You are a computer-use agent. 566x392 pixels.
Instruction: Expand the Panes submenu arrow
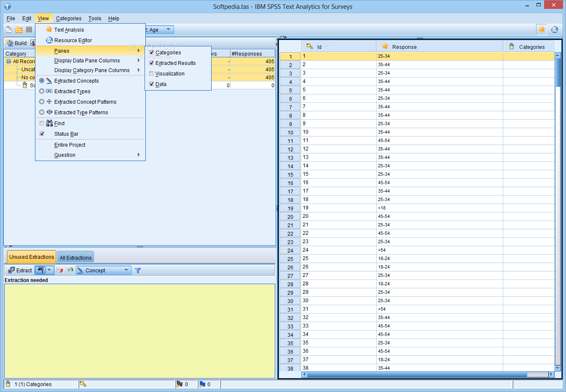138,51
